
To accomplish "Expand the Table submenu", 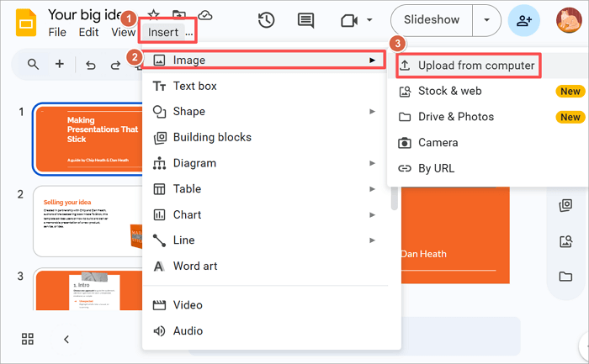I will coord(263,189).
